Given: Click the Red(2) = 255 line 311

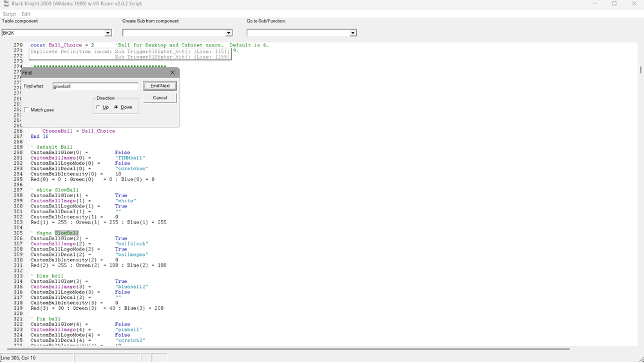Looking at the screenshot, I should (99, 265).
